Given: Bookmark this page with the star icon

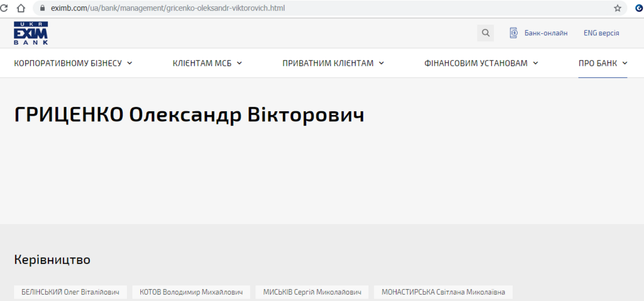Looking at the screenshot, I should pos(617,8).
